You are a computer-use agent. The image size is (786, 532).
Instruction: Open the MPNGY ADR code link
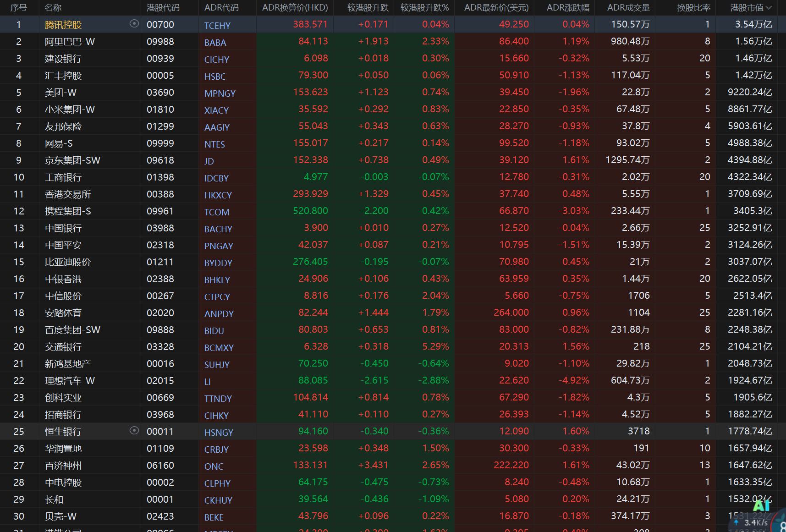pyautogui.click(x=220, y=93)
